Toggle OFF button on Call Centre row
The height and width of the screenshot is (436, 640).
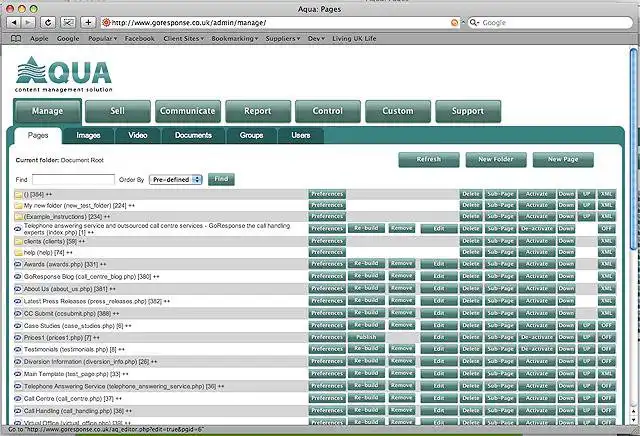click(607, 398)
